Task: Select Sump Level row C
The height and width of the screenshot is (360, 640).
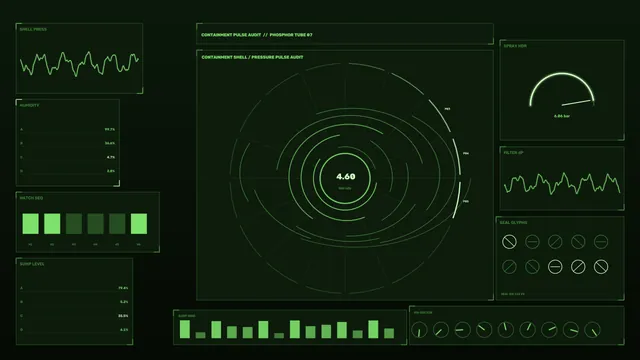Action: click(74, 316)
